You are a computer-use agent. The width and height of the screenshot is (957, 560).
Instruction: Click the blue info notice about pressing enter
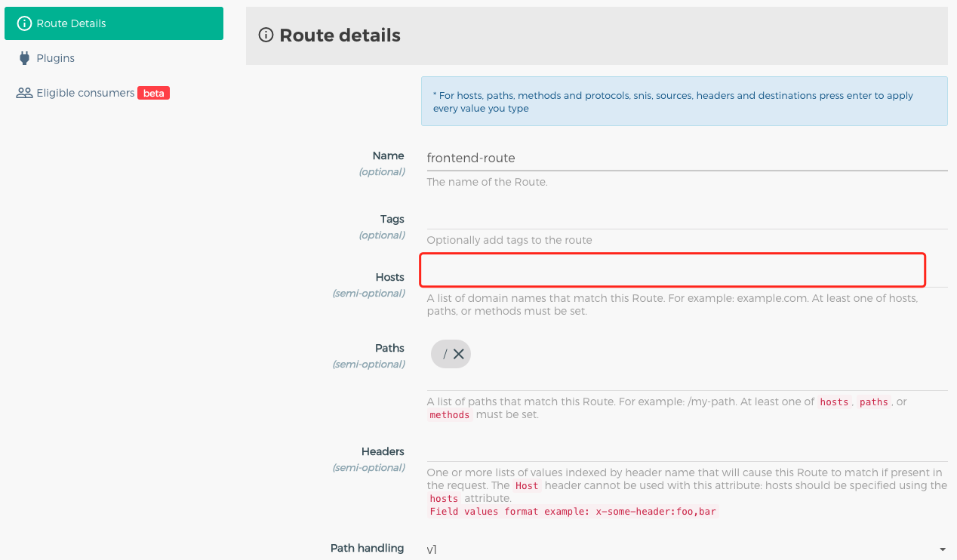pos(684,101)
